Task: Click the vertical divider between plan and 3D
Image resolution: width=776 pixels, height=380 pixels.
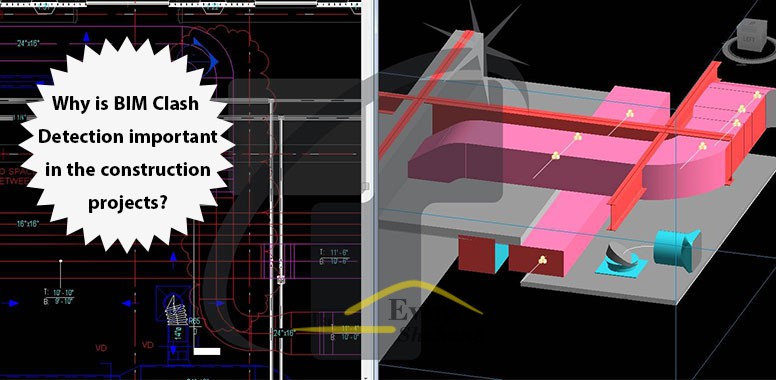Action: [370, 190]
